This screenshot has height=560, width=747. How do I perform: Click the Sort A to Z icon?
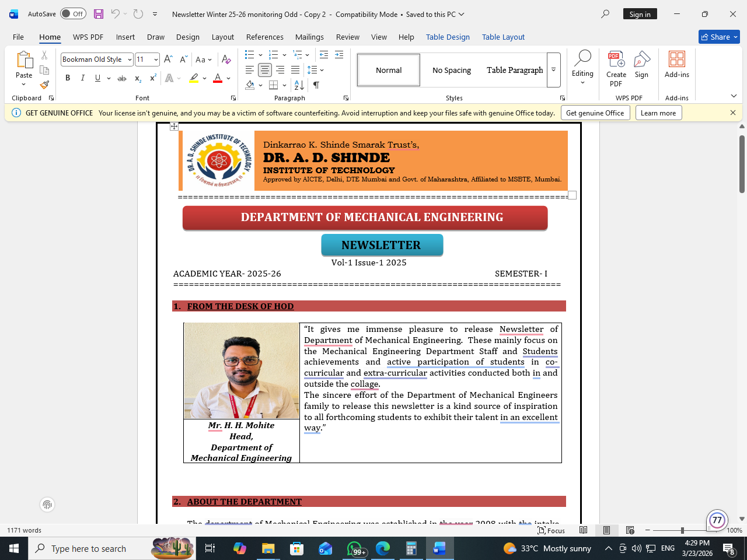click(x=299, y=85)
